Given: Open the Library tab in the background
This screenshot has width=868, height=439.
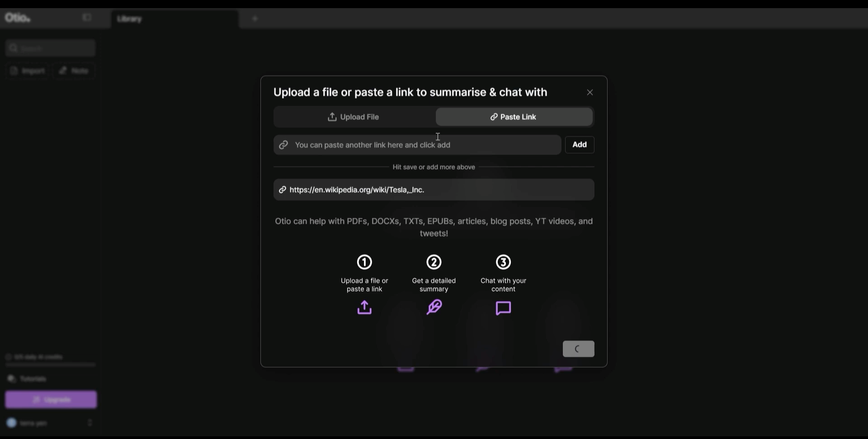Looking at the screenshot, I should pyautogui.click(x=175, y=19).
